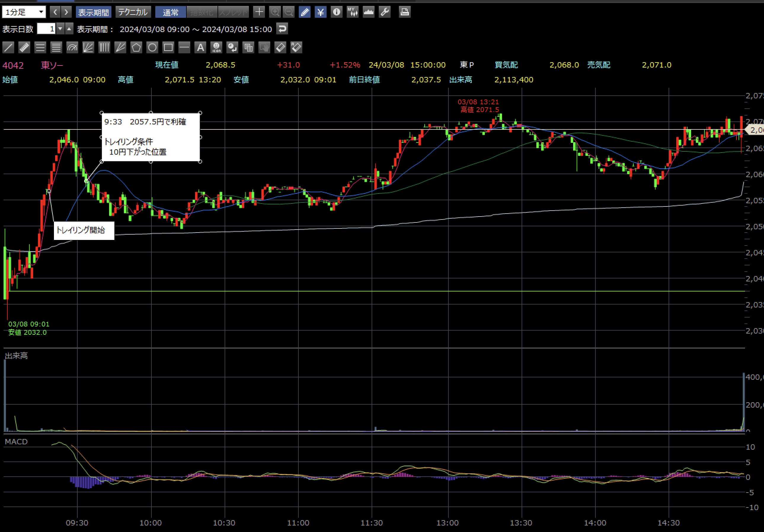Viewport: 764px width, 532px height.
Task: Select the trend line drawing tool
Action: [8, 48]
